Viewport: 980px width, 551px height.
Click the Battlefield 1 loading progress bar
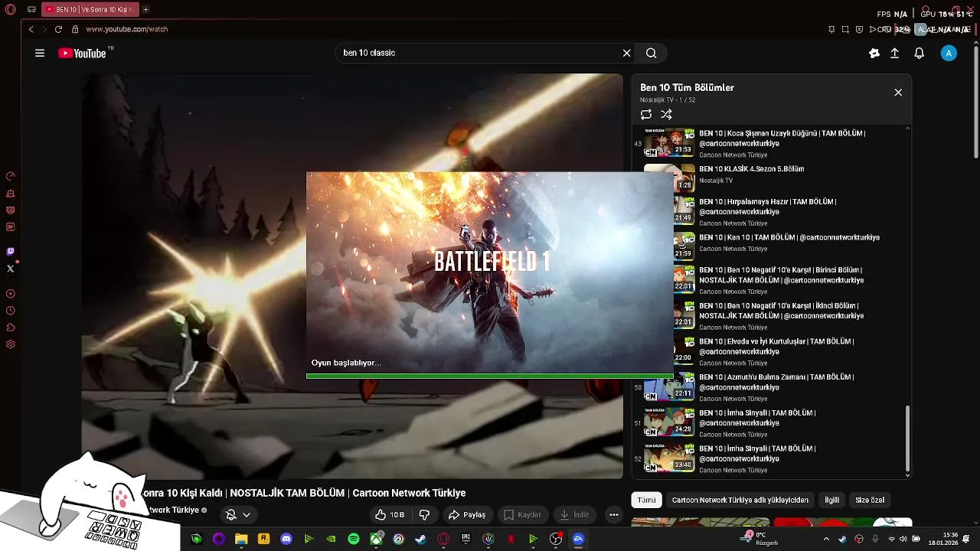point(490,376)
